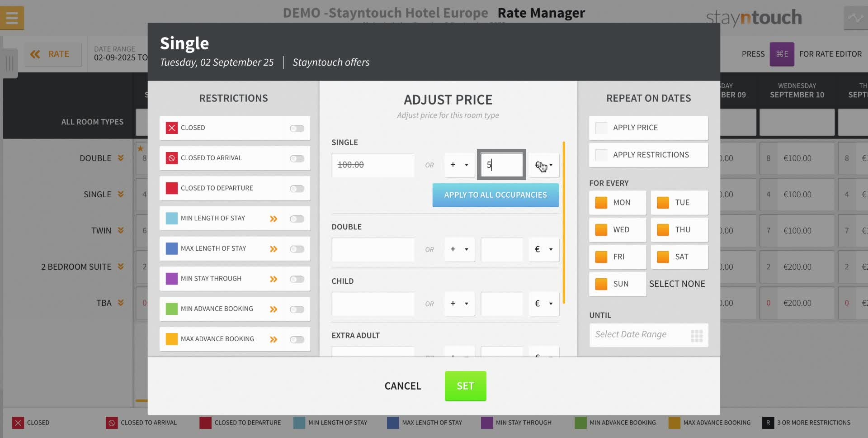
Task: Select the TUE day option
Action: click(x=679, y=203)
